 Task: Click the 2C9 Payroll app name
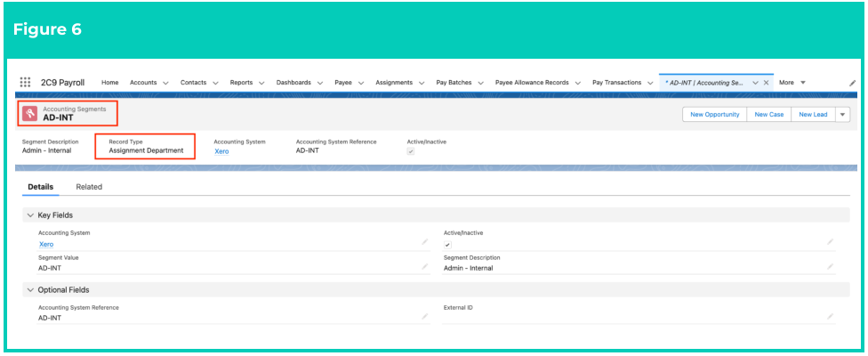[x=62, y=83]
